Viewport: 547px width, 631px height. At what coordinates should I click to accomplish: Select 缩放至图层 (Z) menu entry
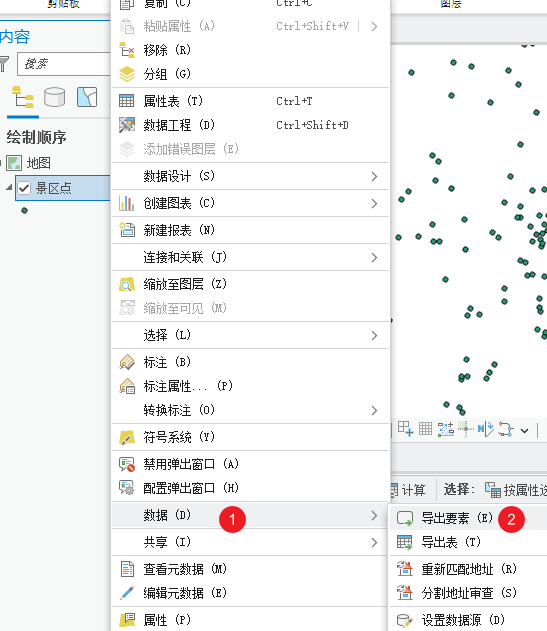(x=250, y=285)
